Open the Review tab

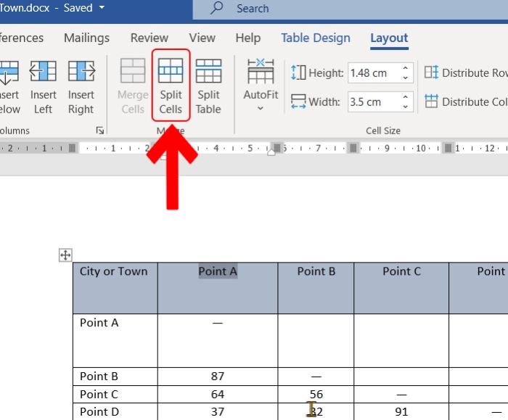(149, 38)
